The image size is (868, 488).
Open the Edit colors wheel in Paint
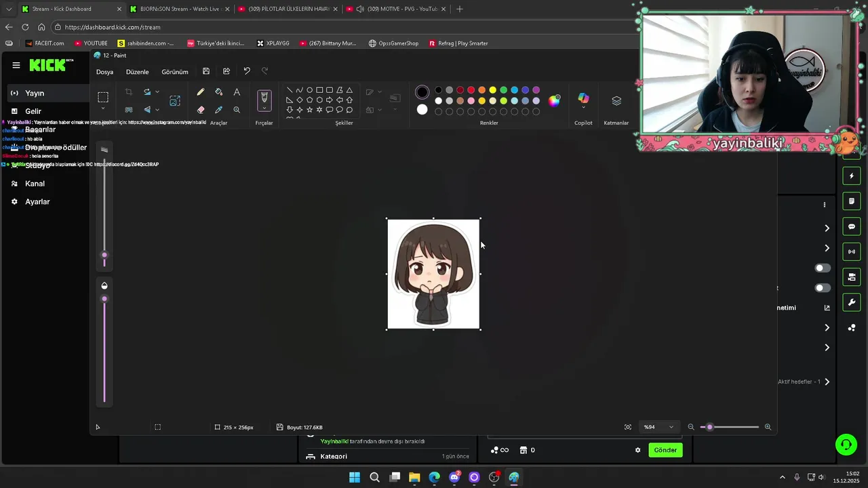point(555,100)
